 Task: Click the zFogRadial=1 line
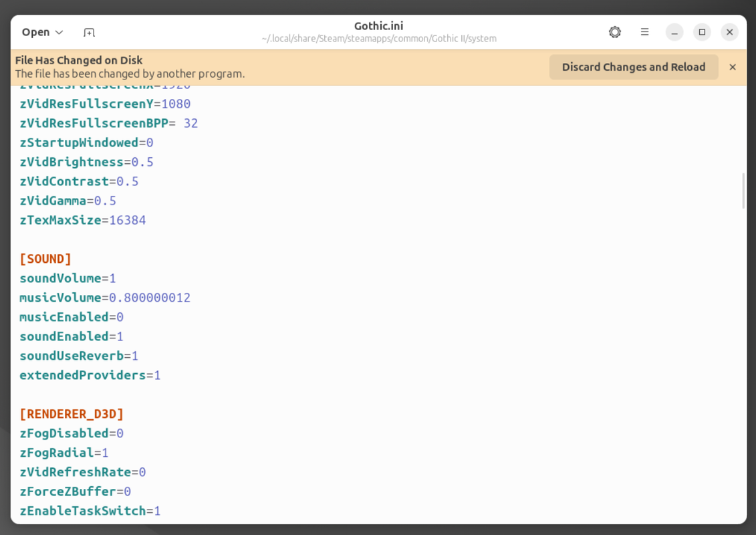(x=64, y=453)
